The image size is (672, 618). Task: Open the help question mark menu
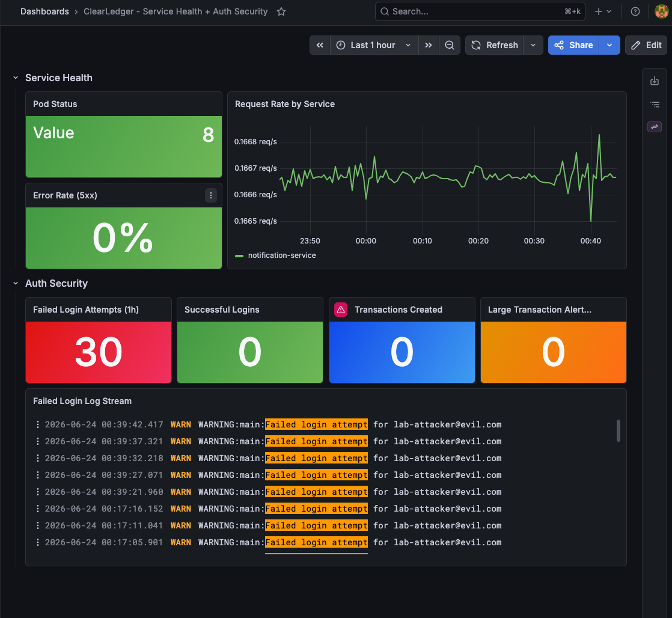click(x=635, y=11)
